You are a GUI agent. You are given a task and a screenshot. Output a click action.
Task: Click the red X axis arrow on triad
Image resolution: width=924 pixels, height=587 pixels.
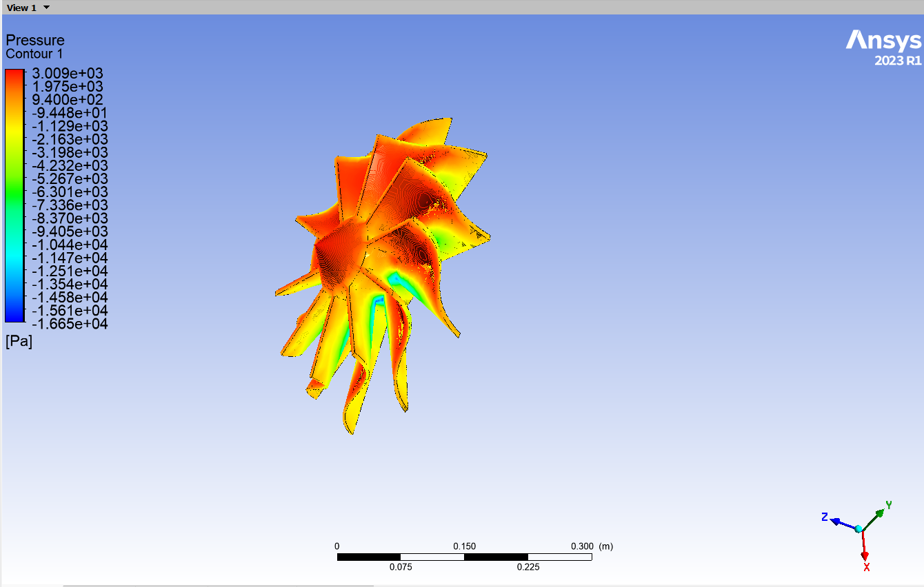click(x=863, y=550)
